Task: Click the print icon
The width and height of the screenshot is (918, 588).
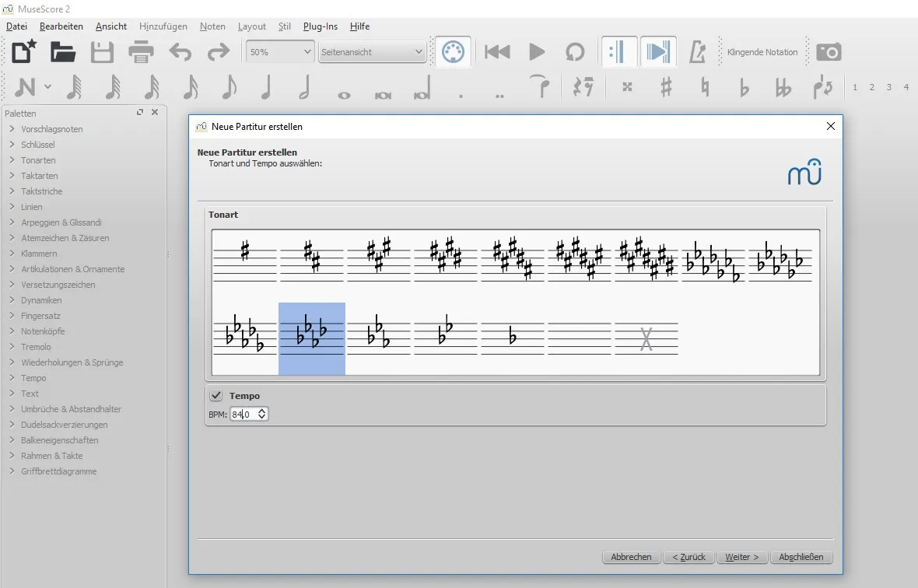Action: (141, 52)
